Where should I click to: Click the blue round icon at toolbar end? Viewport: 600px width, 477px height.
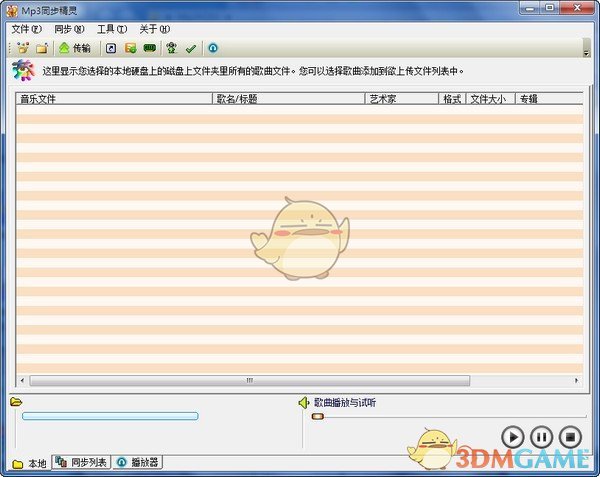point(213,48)
